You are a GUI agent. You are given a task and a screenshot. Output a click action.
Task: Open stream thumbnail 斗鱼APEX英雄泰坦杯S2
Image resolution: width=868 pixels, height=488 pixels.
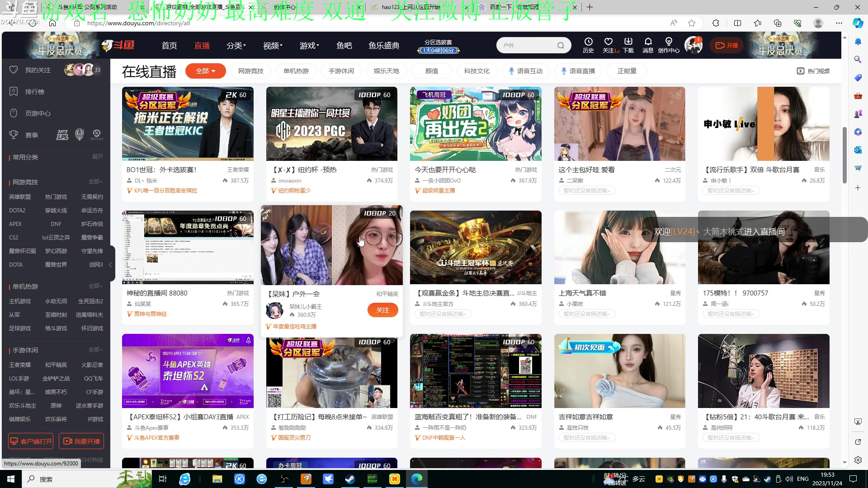188,371
